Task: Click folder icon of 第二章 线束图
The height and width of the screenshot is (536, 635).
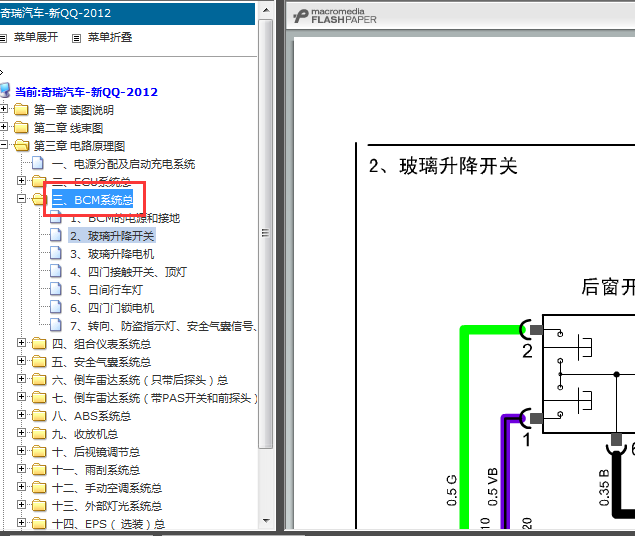Action: pos(21,128)
